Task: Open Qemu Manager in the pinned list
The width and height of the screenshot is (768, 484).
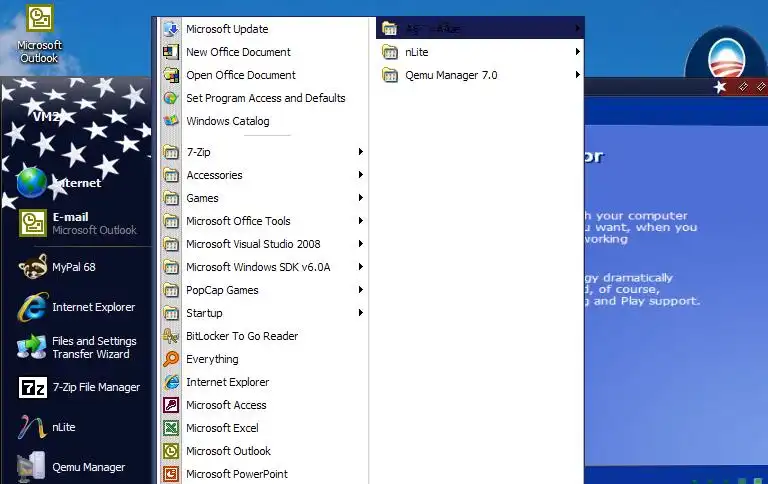Action: 72,467
